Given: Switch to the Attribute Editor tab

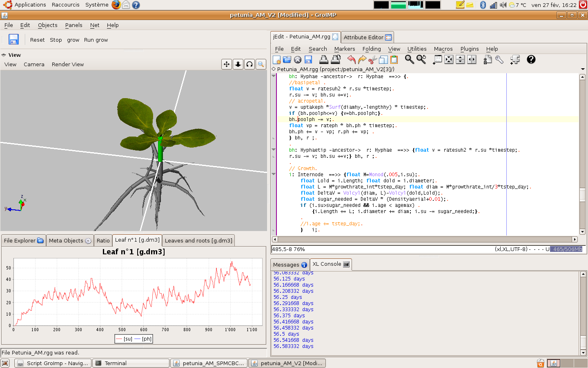Looking at the screenshot, I should 367,37.
